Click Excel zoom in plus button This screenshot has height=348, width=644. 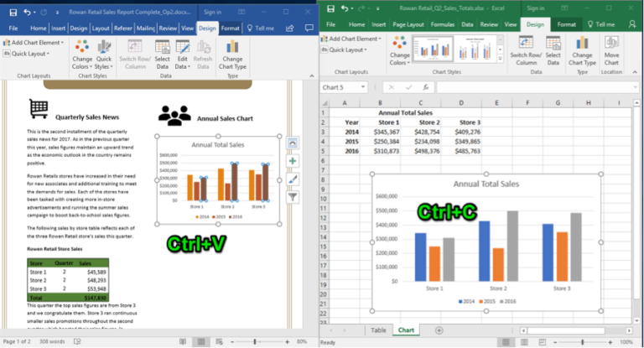pos(610,342)
